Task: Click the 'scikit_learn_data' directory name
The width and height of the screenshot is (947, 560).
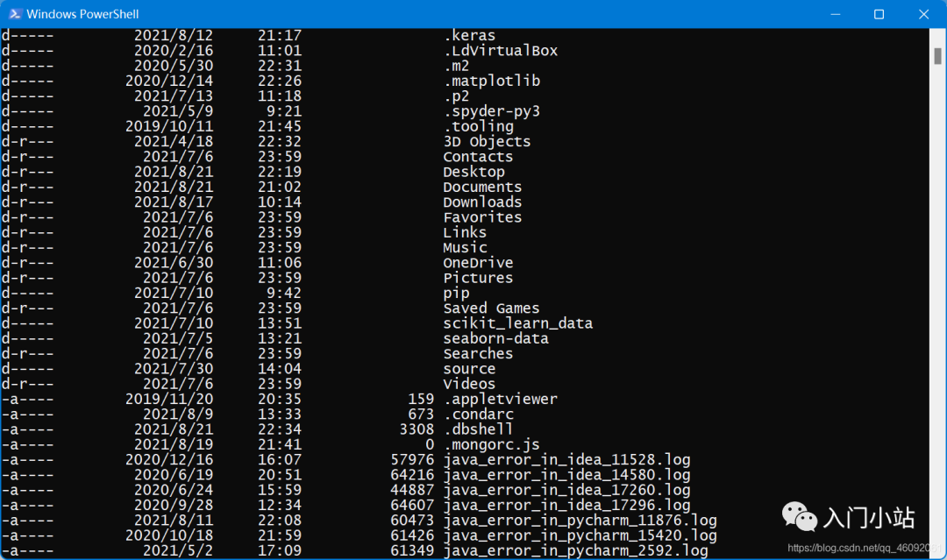Action: coord(518,323)
